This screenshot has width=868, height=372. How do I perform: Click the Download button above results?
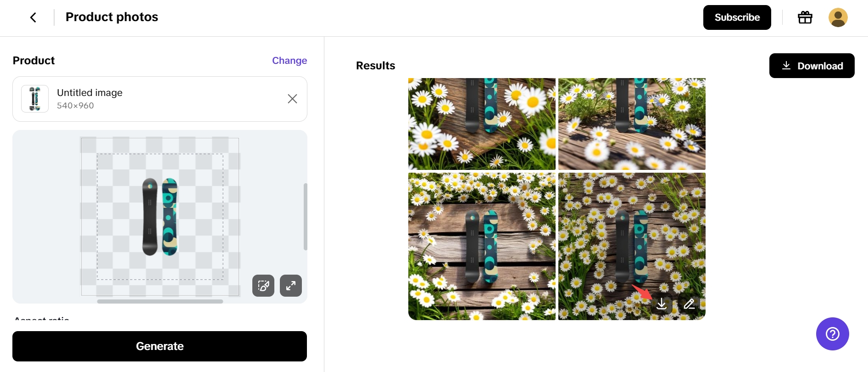click(812, 66)
